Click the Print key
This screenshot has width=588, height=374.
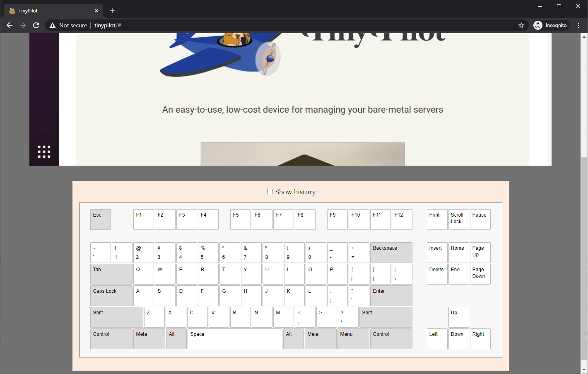click(x=437, y=220)
